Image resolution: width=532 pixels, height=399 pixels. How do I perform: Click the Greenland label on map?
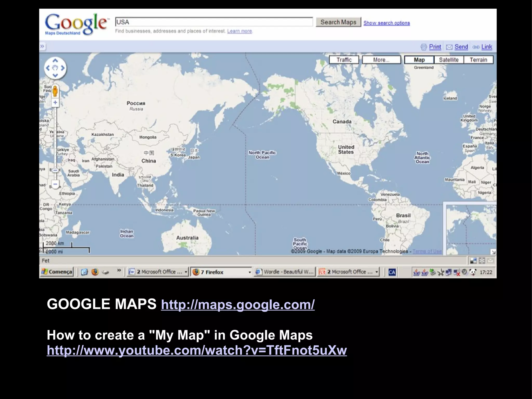(x=424, y=68)
